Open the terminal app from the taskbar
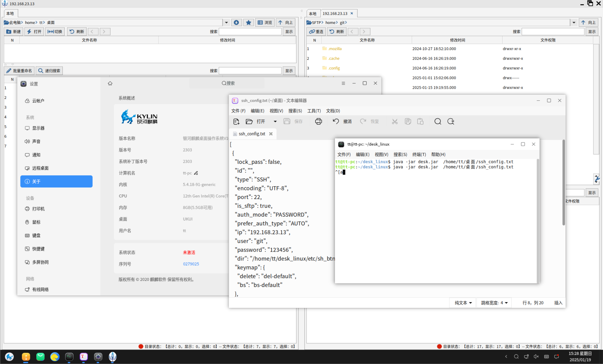603x364 pixels. click(x=69, y=357)
